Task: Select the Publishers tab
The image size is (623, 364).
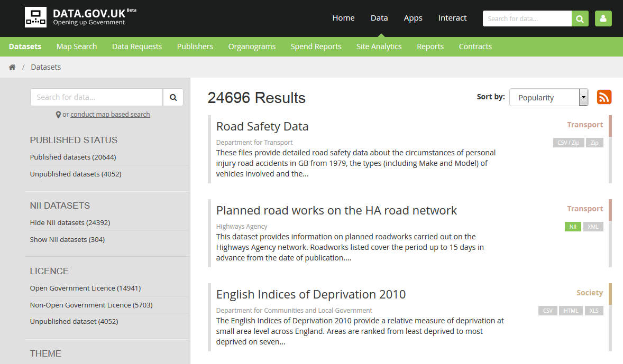Action: coord(195,46)
